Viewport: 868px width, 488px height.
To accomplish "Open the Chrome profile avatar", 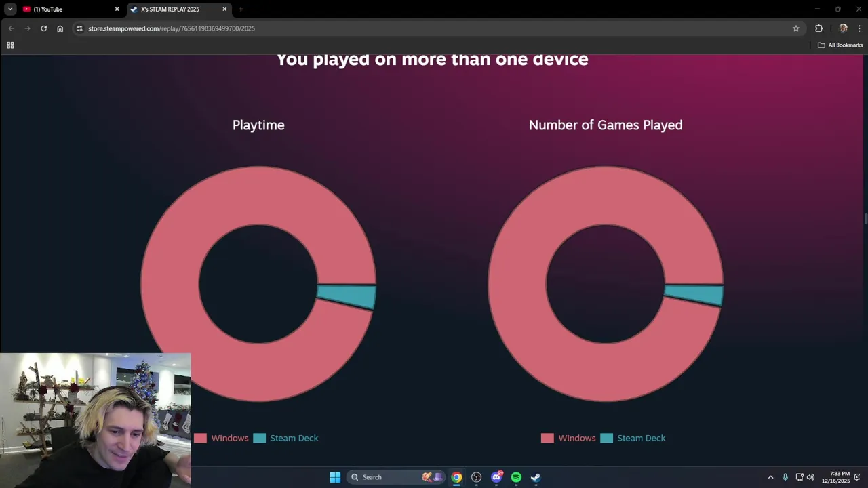I will tap(843, 28).
